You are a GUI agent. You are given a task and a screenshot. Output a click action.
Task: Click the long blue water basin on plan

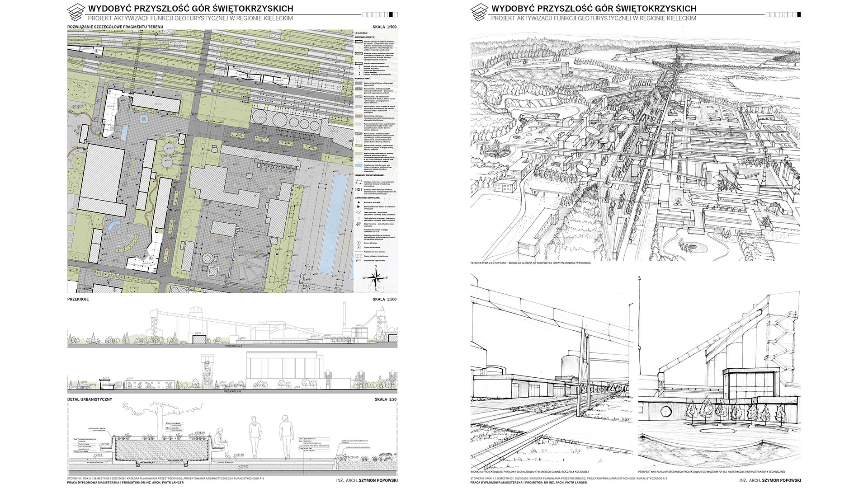point(333,224)
